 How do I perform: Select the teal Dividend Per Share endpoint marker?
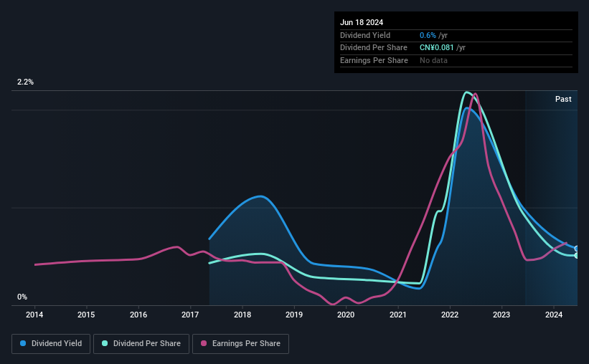click(577, 256)
